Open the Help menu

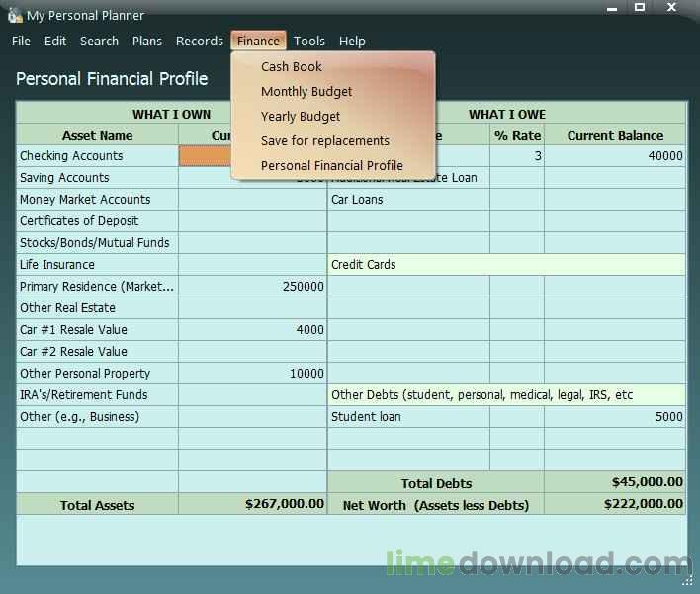click(352, 42)
